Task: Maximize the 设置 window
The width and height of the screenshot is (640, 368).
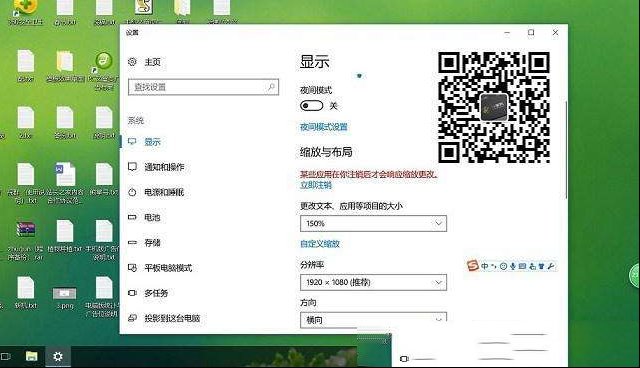Action: (x=531, y=32)
